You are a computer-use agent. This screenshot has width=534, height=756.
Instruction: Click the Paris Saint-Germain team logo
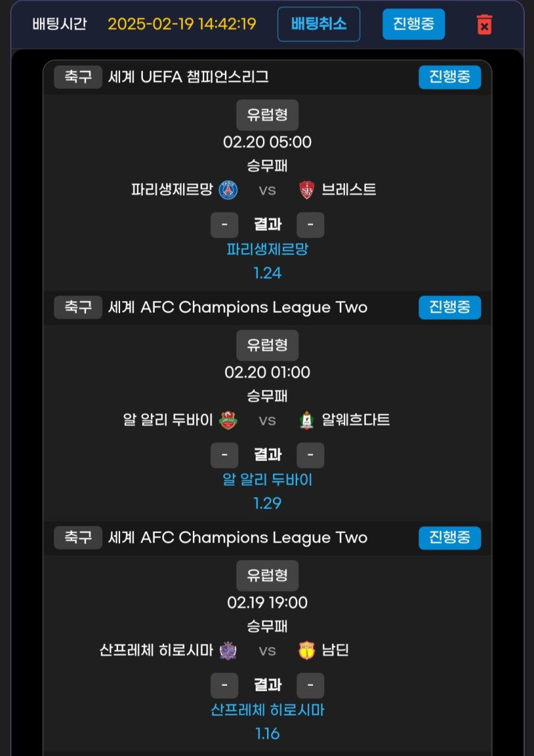click(x=228, y=190)
